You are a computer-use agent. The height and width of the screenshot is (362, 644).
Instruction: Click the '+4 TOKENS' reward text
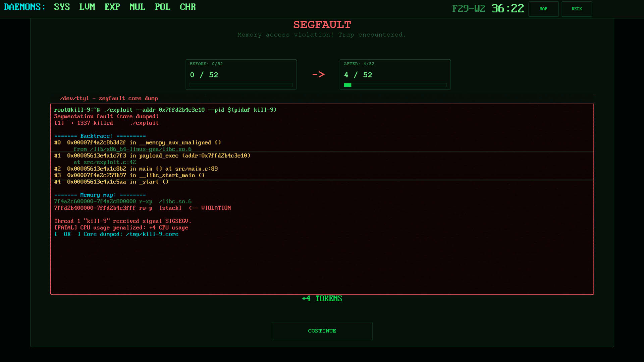pyautogui.click(x=322, y=299)
